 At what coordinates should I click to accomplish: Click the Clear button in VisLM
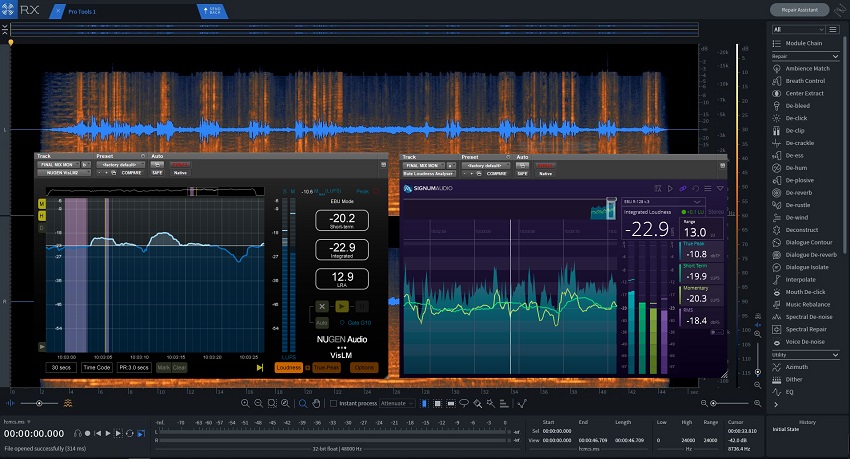point(179,367)
